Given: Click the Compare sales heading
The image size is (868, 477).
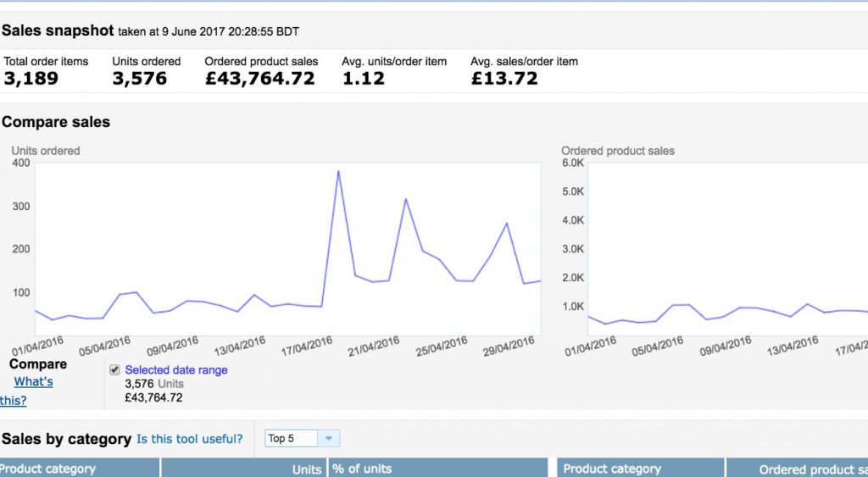Looking at the screenshot, I should click(x=56, y=122).
